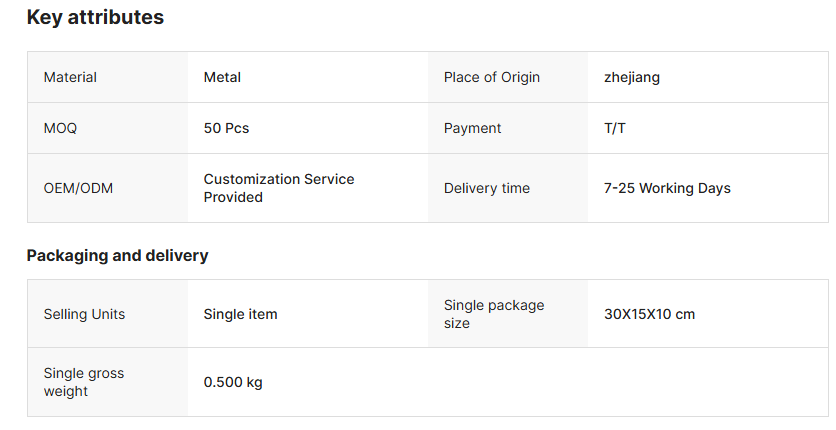
Task: Select the Selling Units label
Action: 84,314
